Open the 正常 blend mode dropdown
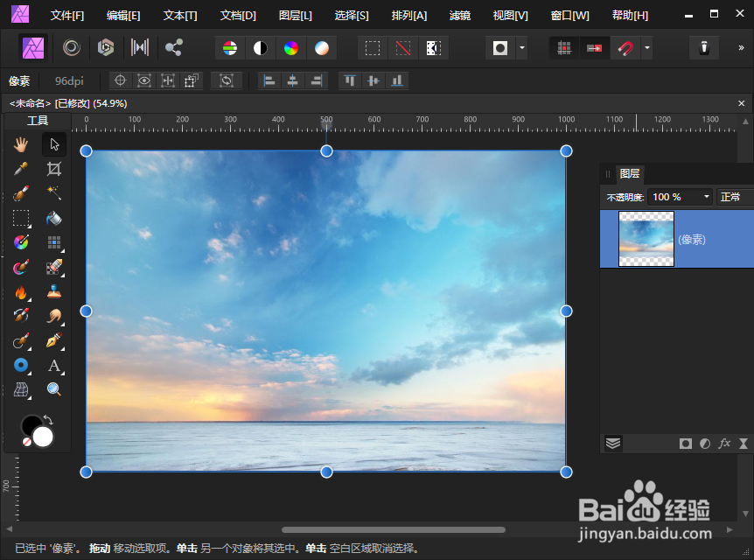 [735, 196]
